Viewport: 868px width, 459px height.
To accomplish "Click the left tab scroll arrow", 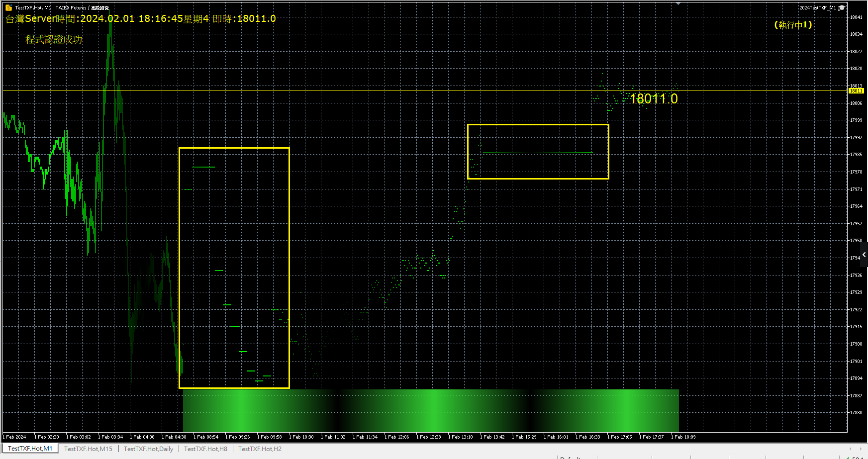I will (851, 449).
